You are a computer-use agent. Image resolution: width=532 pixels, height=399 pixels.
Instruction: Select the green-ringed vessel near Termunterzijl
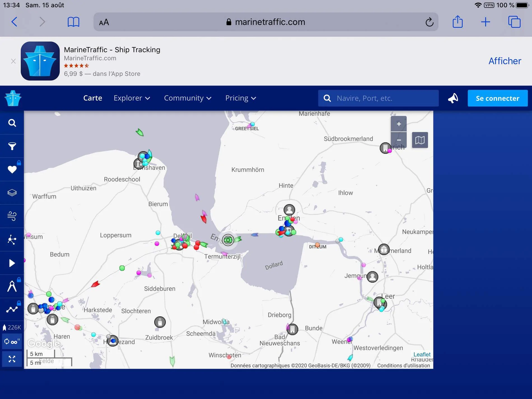pyautogui.click(x=228, y=240)
